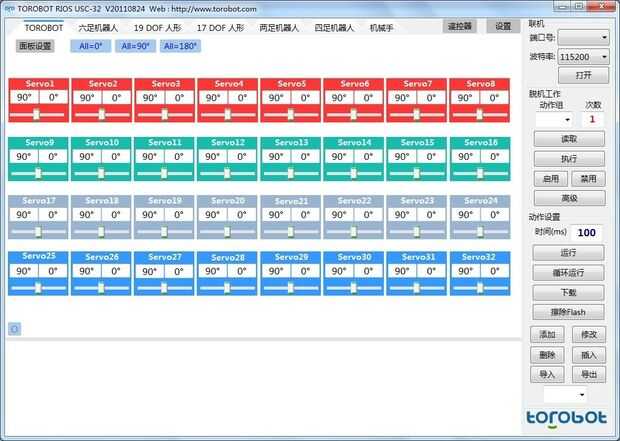Click the 循环运行 button

569,273
